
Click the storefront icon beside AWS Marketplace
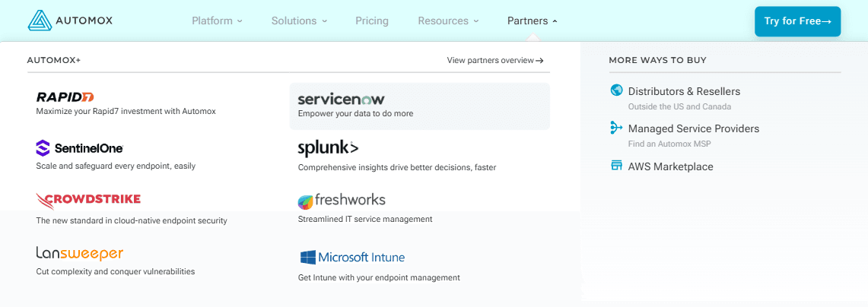[616, 166]
